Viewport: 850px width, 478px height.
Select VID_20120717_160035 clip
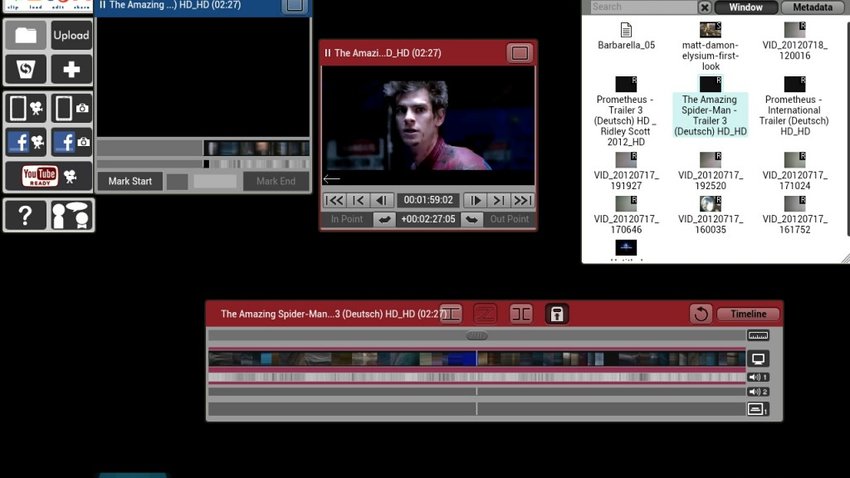click(710, 215)
